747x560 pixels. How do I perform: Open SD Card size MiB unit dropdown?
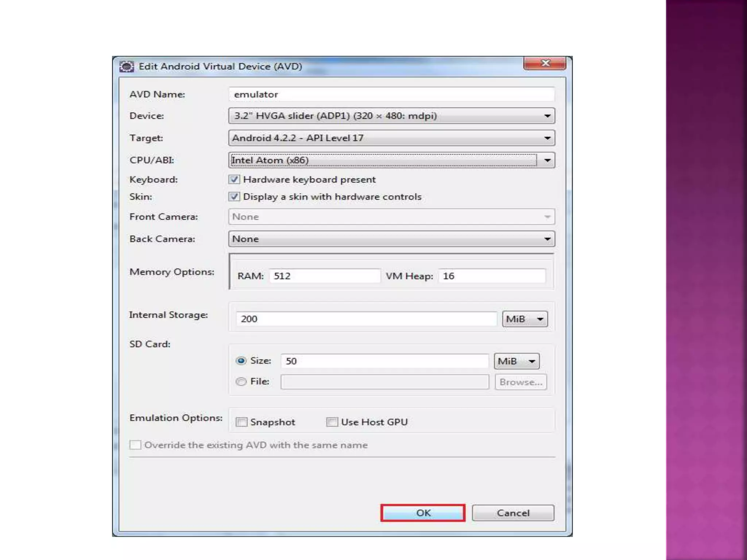(x=516, y=361)
